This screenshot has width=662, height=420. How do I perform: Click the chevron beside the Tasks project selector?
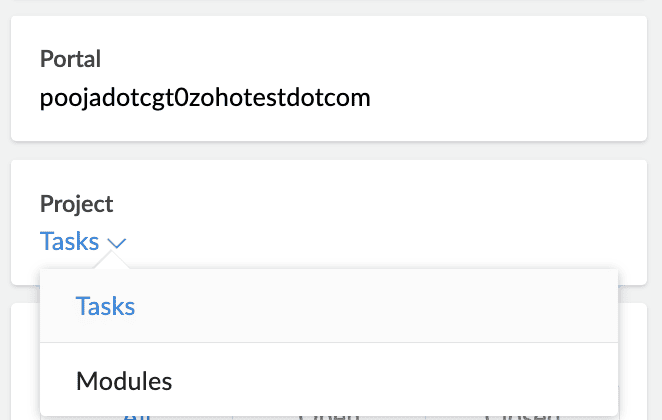(x=118, y=243)
